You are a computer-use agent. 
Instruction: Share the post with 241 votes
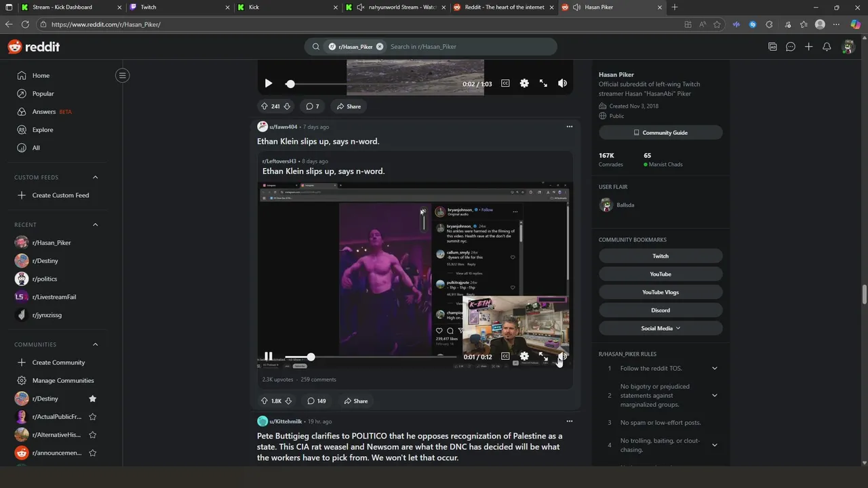point(349,106)
